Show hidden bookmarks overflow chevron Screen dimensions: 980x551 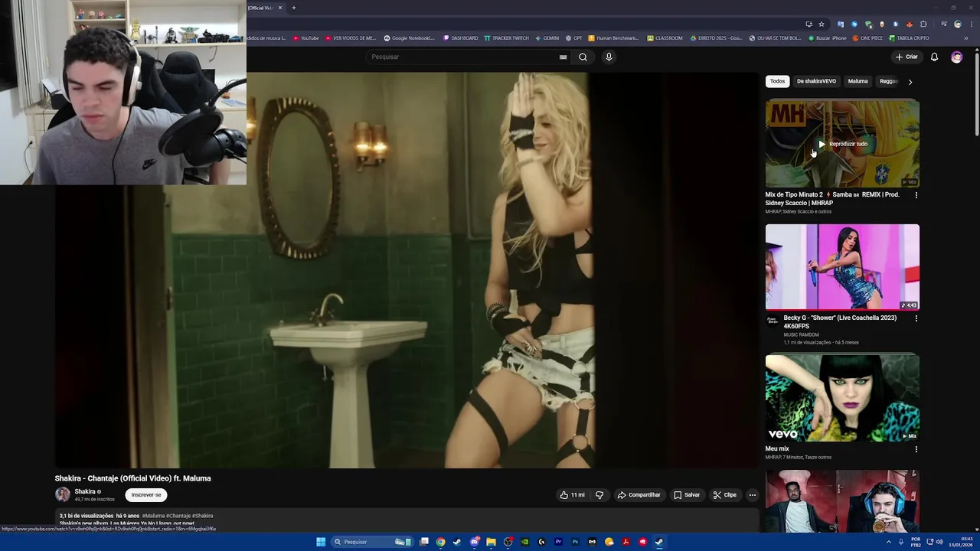coord(965,37)
